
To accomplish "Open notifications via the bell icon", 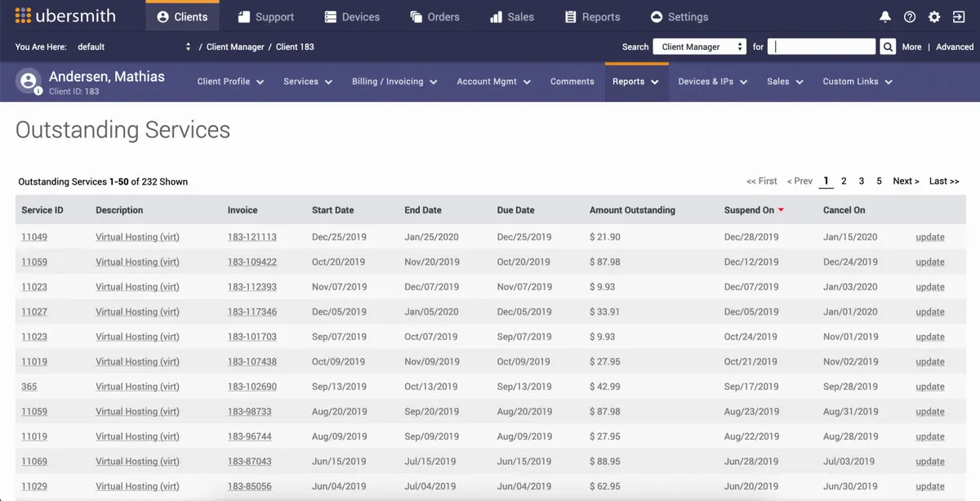I will 884,16.
